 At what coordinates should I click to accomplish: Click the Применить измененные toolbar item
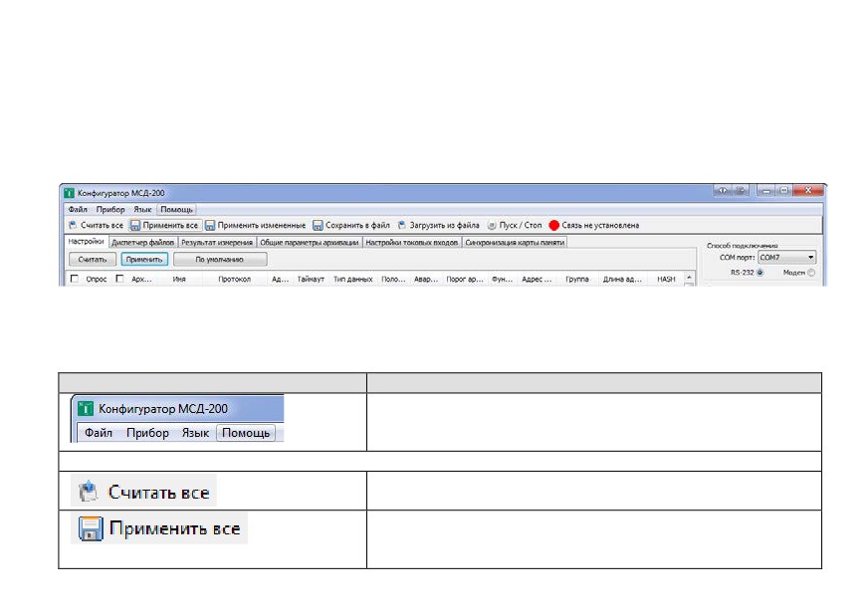255,225
